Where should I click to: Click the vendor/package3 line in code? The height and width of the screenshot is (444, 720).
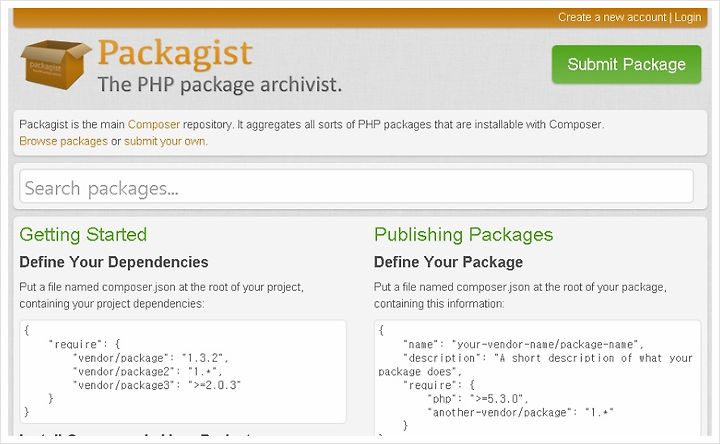point(157,385)
